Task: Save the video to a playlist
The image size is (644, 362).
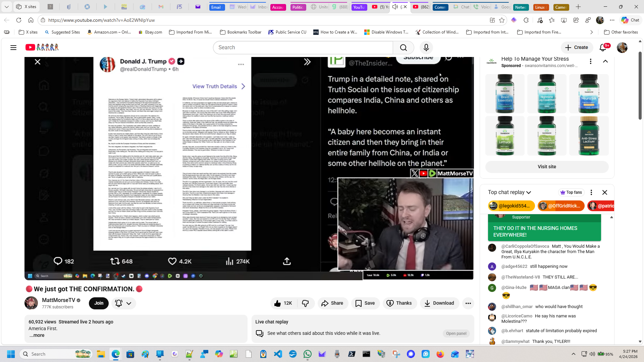Action: pyautogui.click(x=365, y=303)
